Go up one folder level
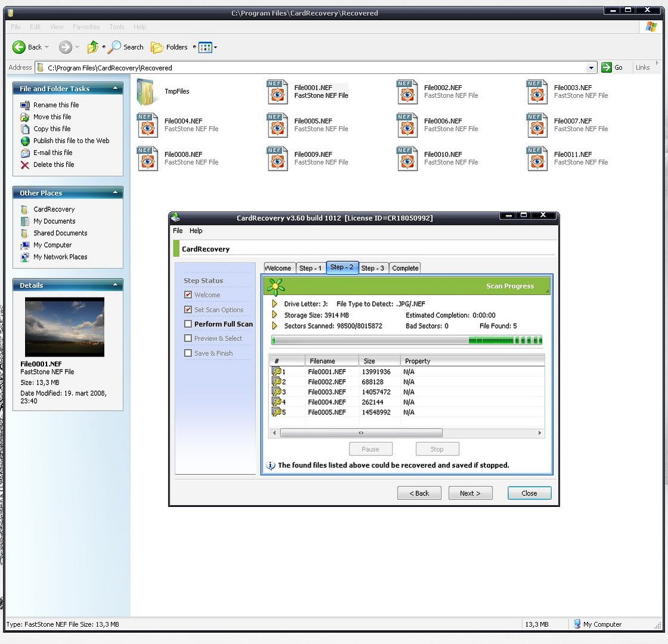 click(x=92, y=47)
